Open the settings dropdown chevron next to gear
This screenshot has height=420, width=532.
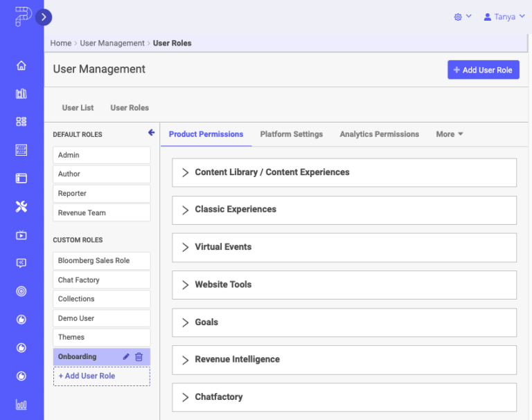tap(469, 16)
